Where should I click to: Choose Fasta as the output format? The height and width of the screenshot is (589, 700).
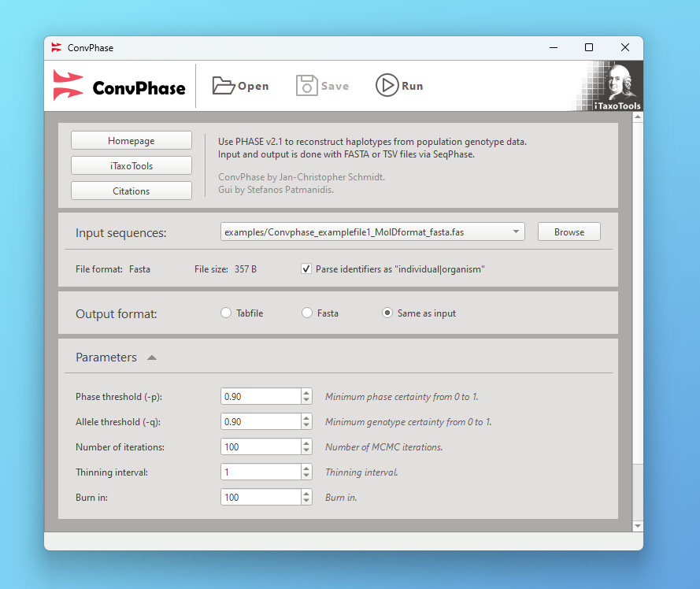click(x=306, y=313)
